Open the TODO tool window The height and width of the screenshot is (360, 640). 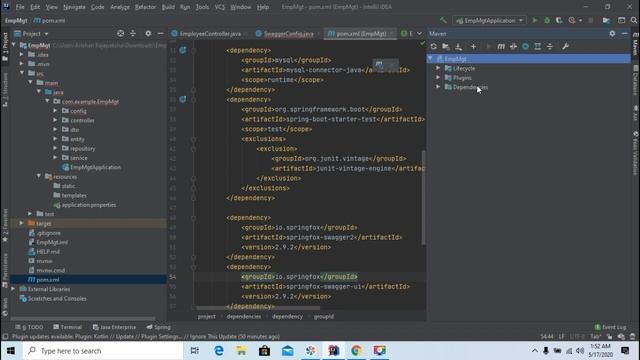click(x=29, y=327)
